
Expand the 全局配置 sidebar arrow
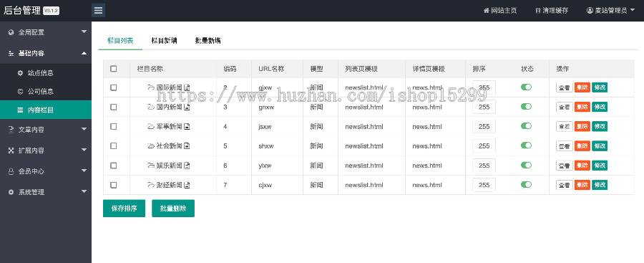pos(84,32)
